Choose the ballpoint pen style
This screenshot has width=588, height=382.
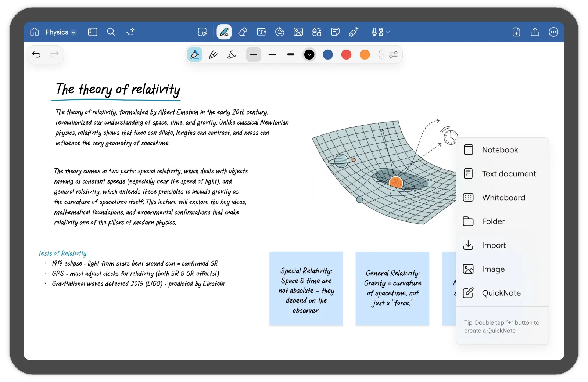(x=213, y=55)
